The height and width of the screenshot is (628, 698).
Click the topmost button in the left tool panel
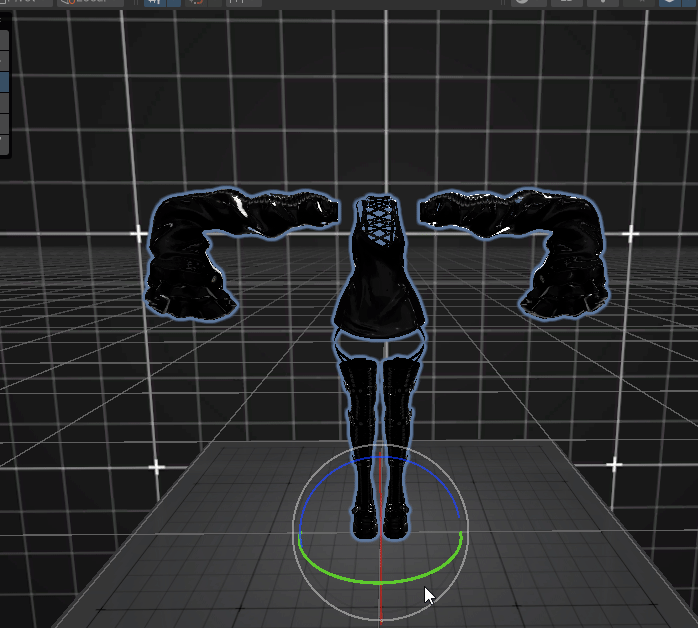pos(4,38)
